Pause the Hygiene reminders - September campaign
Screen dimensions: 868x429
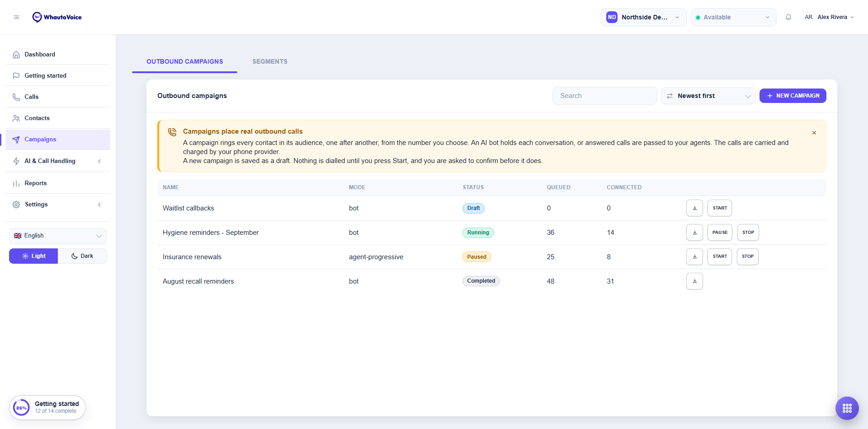tap(720, 233)
